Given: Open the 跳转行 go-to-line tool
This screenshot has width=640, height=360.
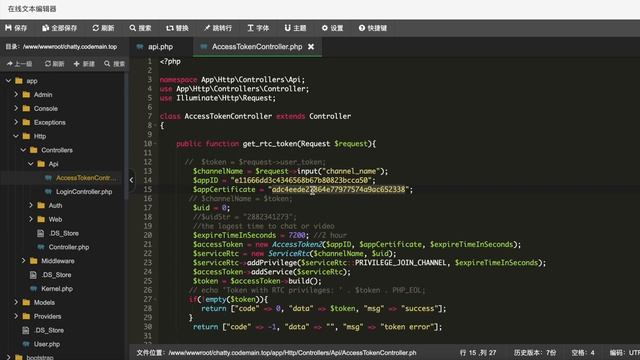Looking at the screenshot, I should 218,28.
